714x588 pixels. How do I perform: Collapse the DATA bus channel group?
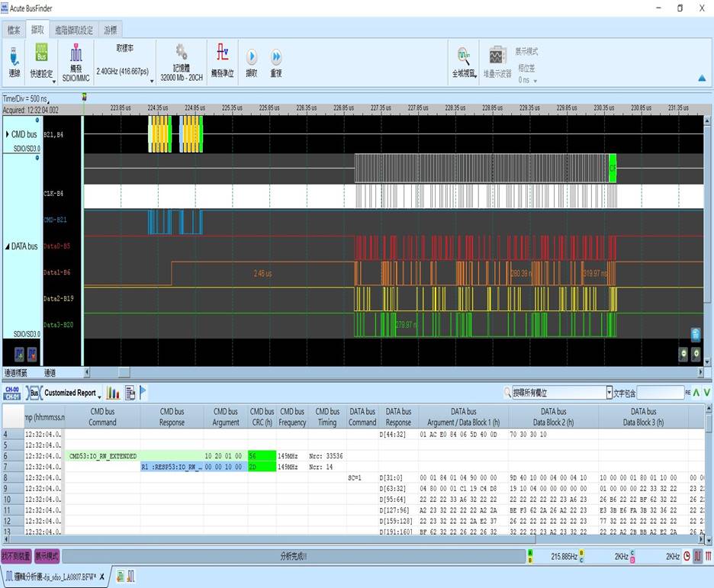(8, 246)
